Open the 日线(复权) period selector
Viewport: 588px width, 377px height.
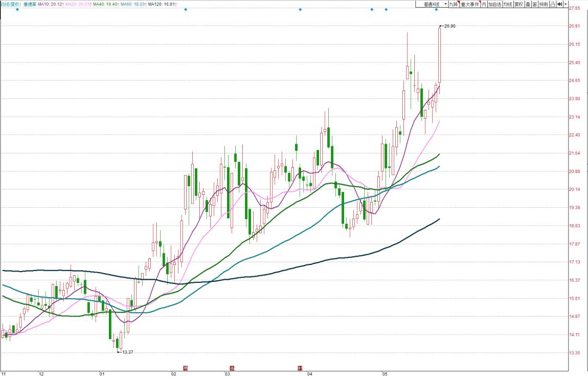[x=11, y=3]
